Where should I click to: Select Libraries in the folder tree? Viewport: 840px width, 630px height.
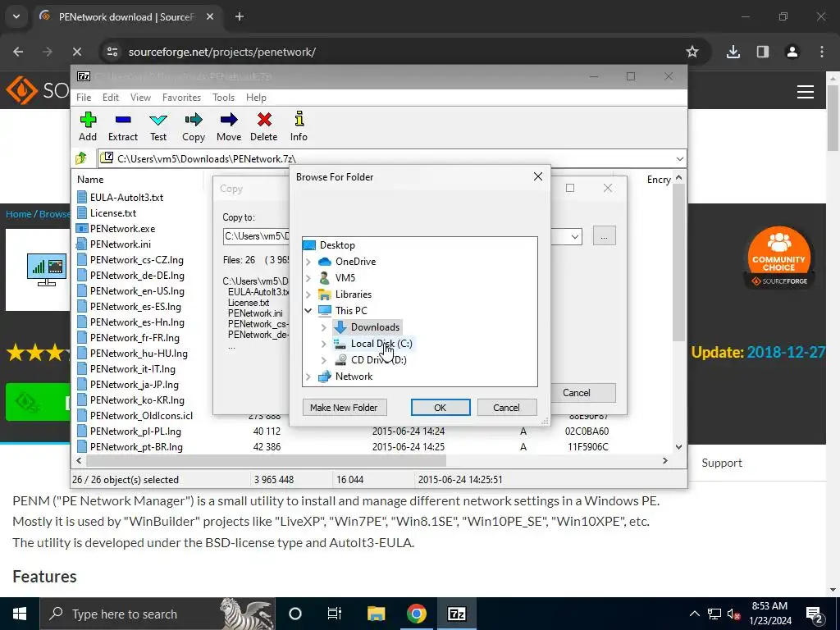[345, 294]
